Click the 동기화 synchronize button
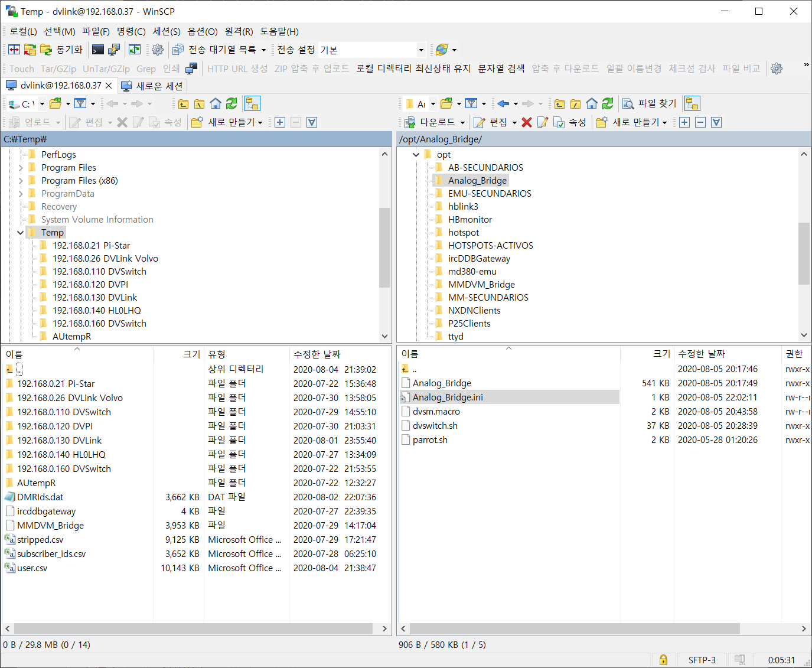 (63, 50)
